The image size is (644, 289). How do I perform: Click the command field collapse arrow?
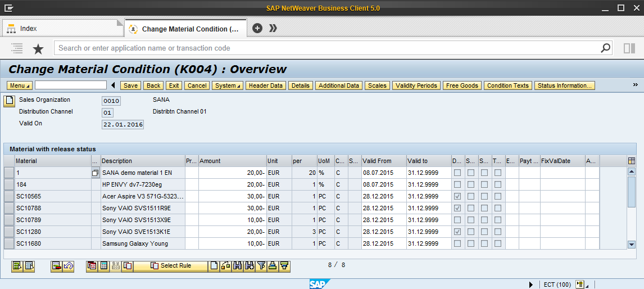coord(114,85)
